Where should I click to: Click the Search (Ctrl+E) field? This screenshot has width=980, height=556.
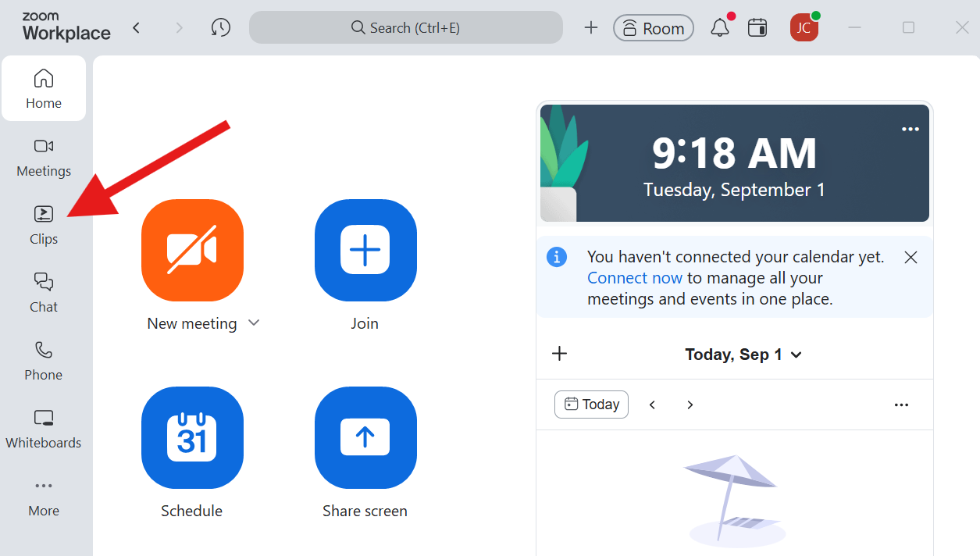406,28
